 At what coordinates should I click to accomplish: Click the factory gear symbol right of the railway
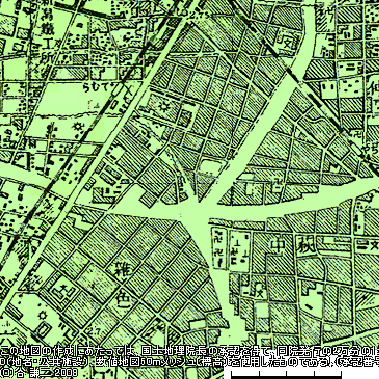(164, 107)
